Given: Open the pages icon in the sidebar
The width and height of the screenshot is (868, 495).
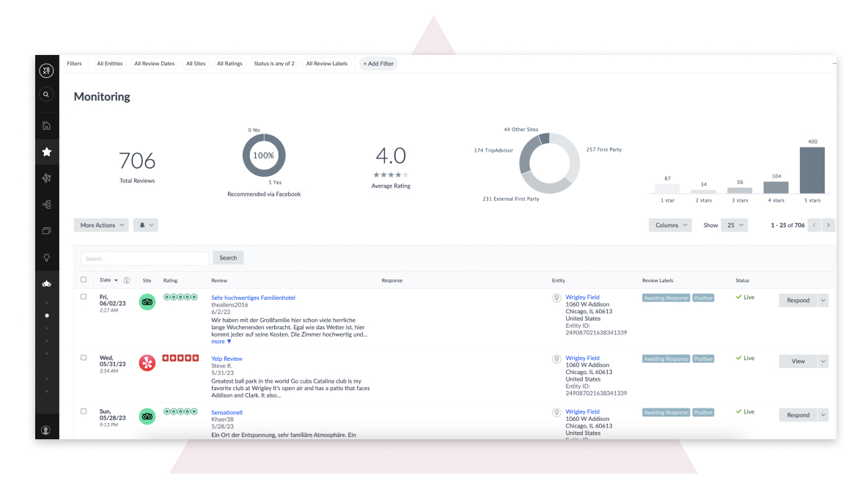Looking at the screenshot, I should [x=46, y=231].
